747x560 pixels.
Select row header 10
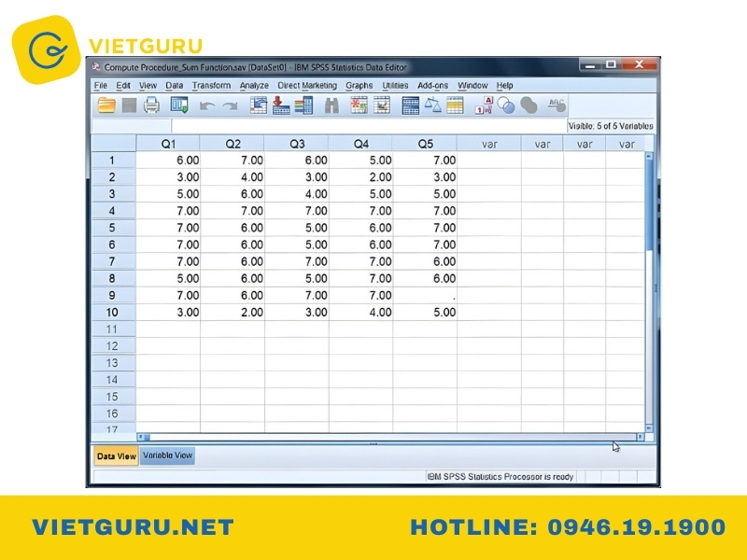(x=113, y=313)
